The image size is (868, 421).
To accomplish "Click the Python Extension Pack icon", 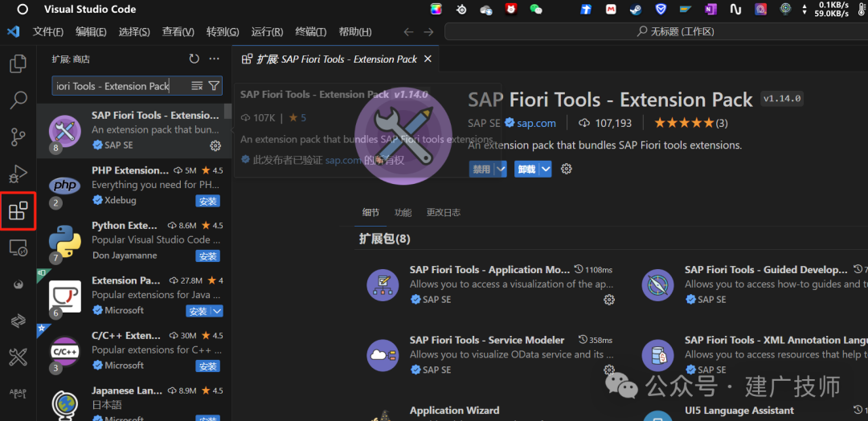I will click(65, 241).
